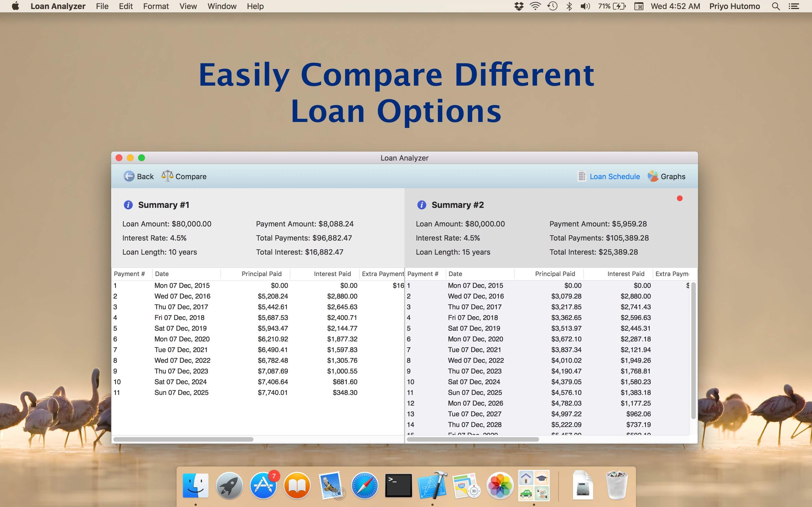The height and width of the screenshot is (507, 812).
Task: Click the Back arrow icon
Action: click(x=129, y=176)
